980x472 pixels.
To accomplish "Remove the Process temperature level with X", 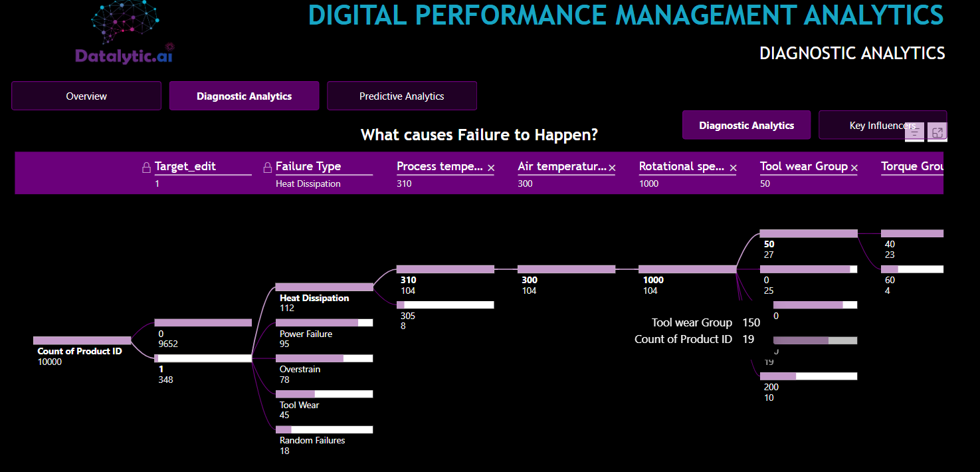I will pos(491,168).
